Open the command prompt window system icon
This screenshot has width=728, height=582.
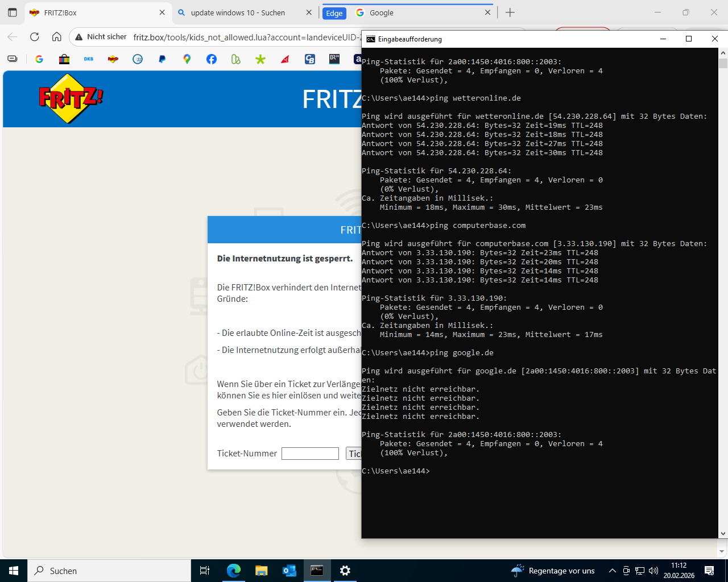(371, 39)
